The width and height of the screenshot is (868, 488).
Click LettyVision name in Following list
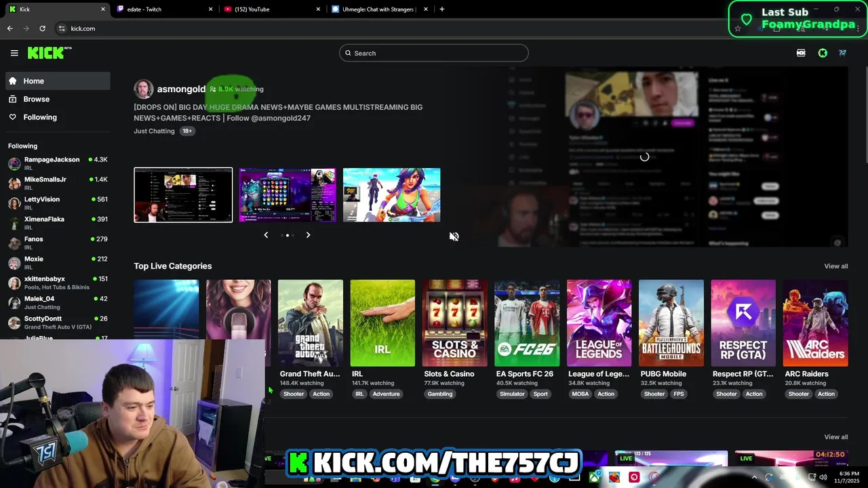click(x=42, y=199)
